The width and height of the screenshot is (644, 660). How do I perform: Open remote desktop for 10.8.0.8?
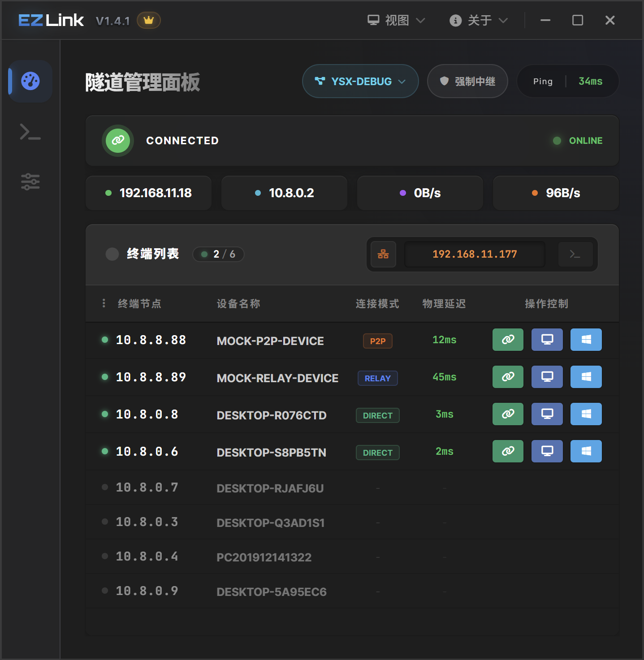[x=547, y=414]
